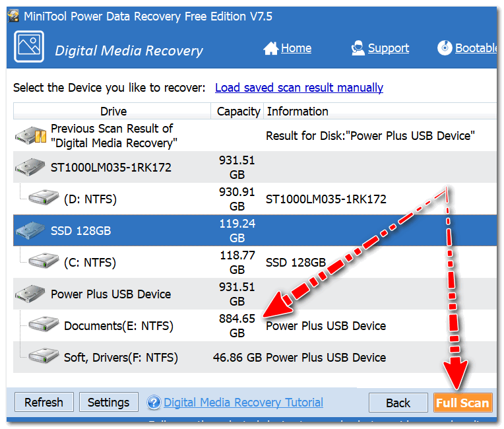
Task: Sort by the Information column header
Action: tap(380, 112)
